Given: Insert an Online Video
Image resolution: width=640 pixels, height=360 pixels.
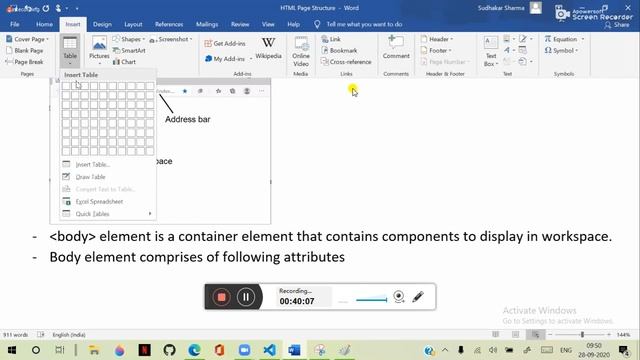Looking at the screenshot, I should tap(301, 51).
